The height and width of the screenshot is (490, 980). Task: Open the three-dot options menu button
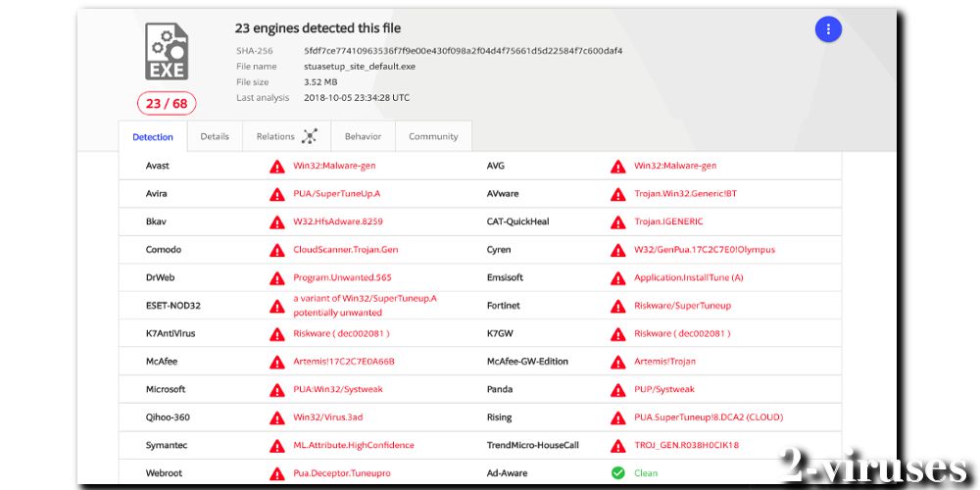[x=828, y=29]
